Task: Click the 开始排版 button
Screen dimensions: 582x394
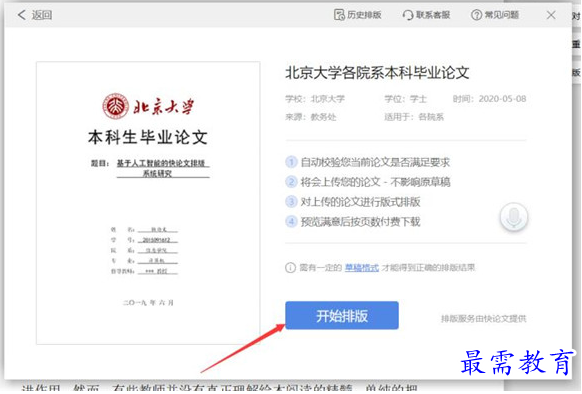Action: 342,315
